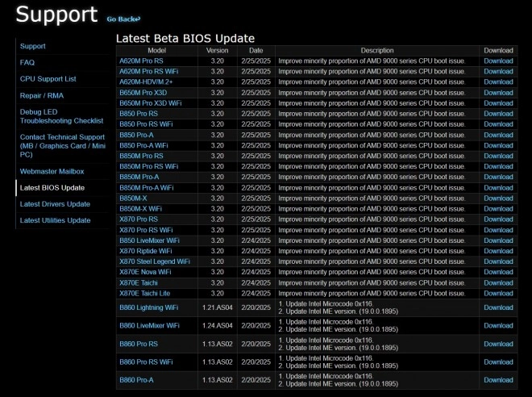The width and height of the screenshot is (532, 397).
Task: Open Contact Technical Support page
Action: 62,146
